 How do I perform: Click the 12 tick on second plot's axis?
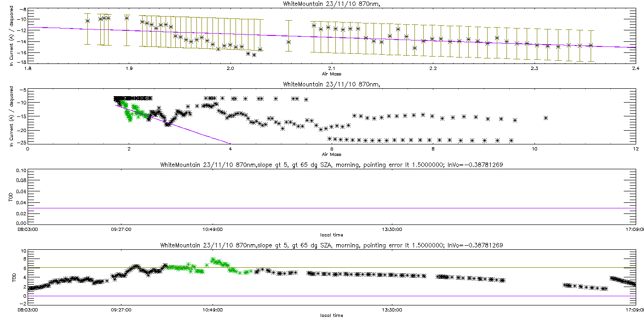point(635,149)
